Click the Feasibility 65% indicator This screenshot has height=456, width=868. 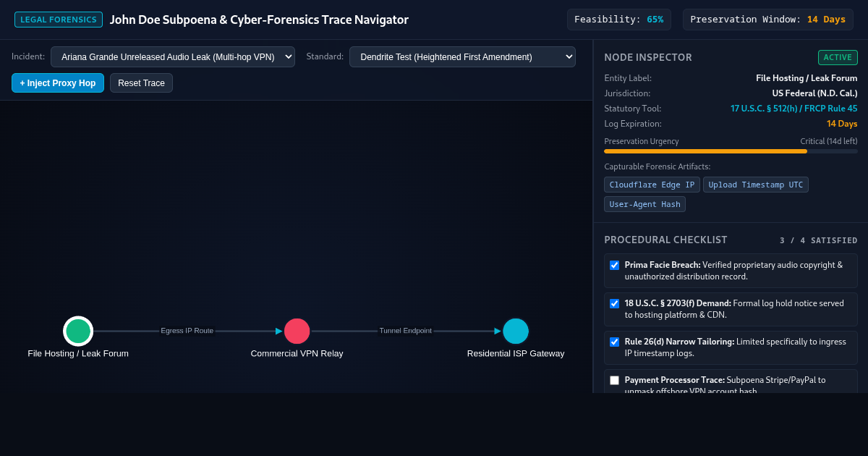tap(618, 20)
